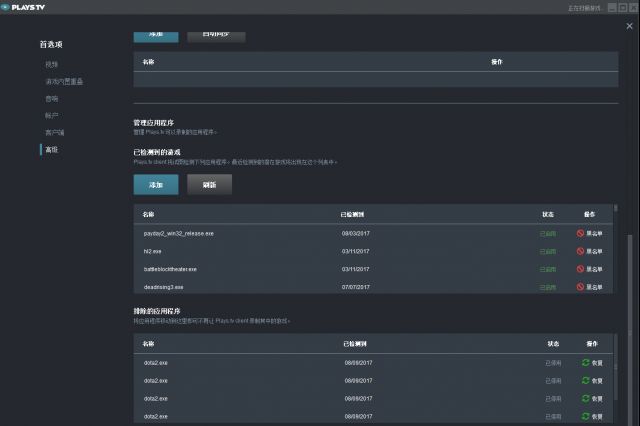640x426 pixels.
Task: Click the Plays.tv logo in the title bar
Action: point(23,7)
